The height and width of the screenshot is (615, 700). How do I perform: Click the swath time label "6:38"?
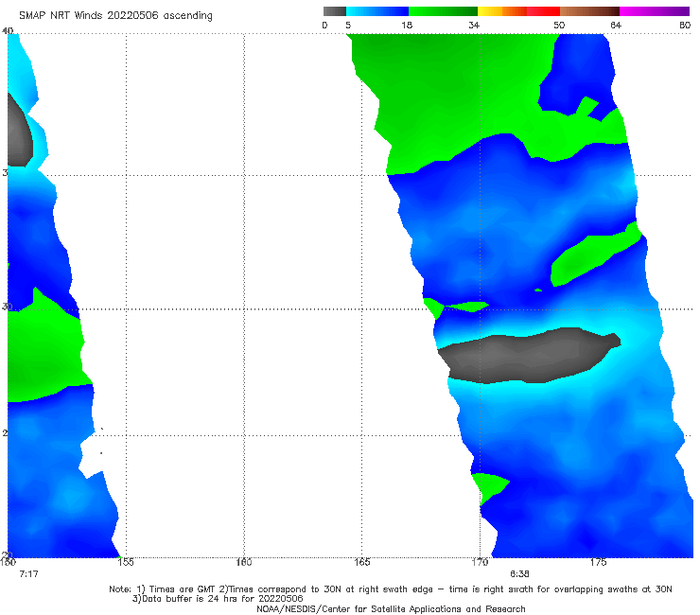coord(519,574)
